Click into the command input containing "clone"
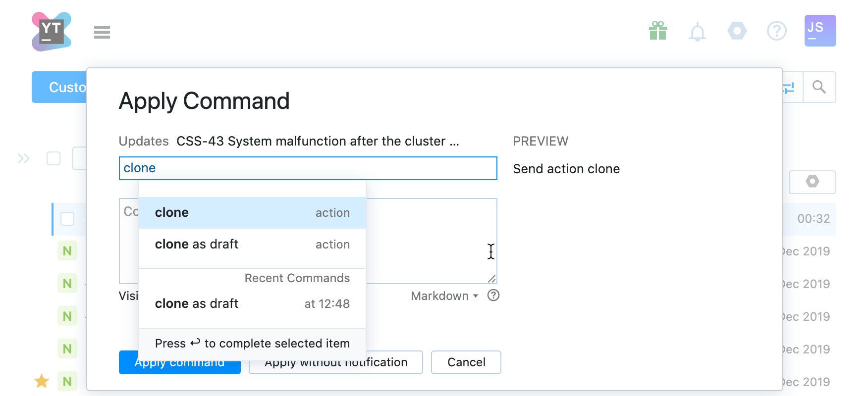 [x=307, y=168]
